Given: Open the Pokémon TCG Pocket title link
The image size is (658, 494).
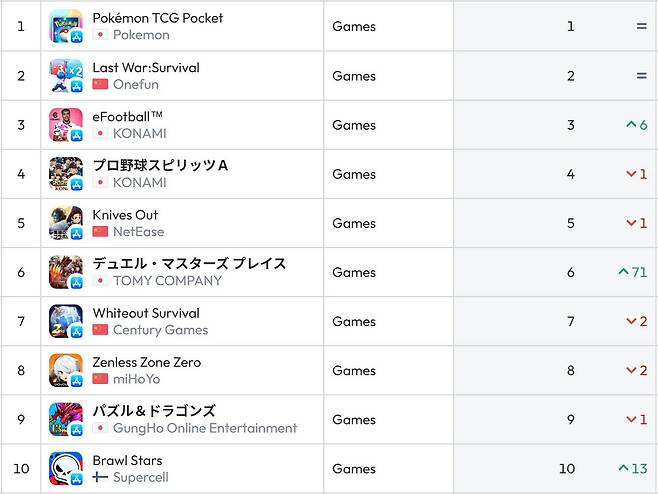Looking at the screenshot, I should coord(157,18).
